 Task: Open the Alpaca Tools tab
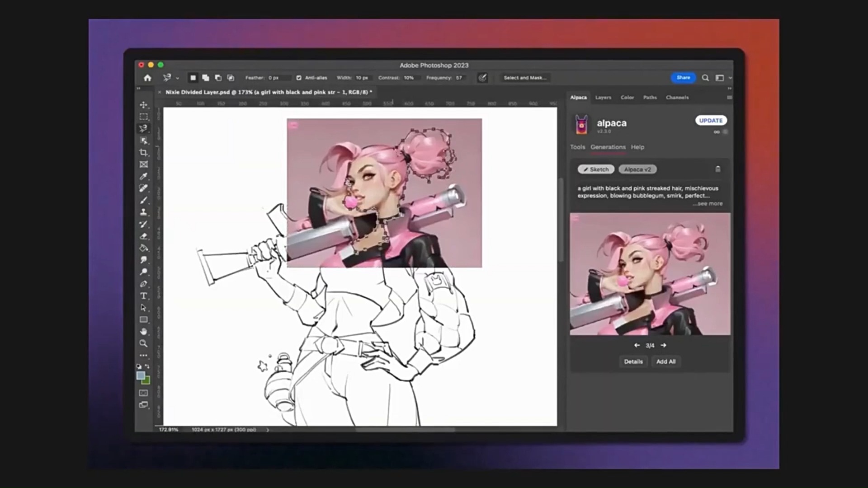click(x=577, y=147)
